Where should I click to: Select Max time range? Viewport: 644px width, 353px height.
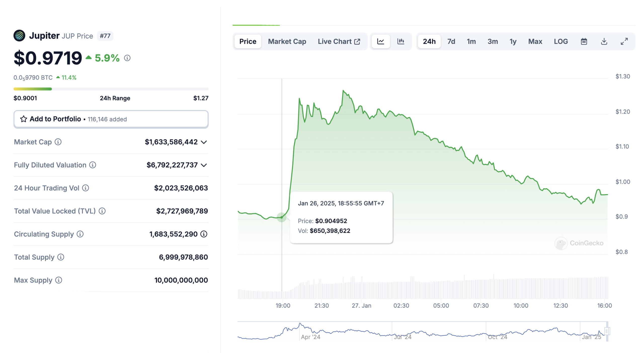click(x=535, y=41)
